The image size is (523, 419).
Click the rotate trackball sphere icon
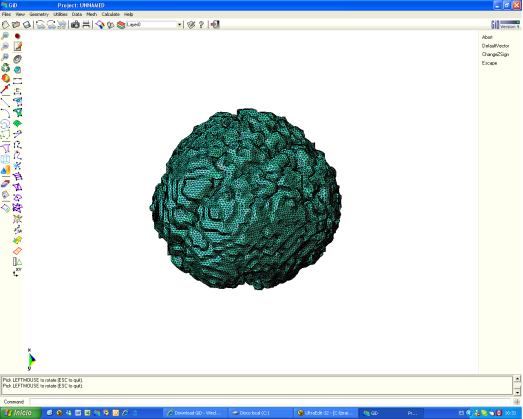point(5,78)
